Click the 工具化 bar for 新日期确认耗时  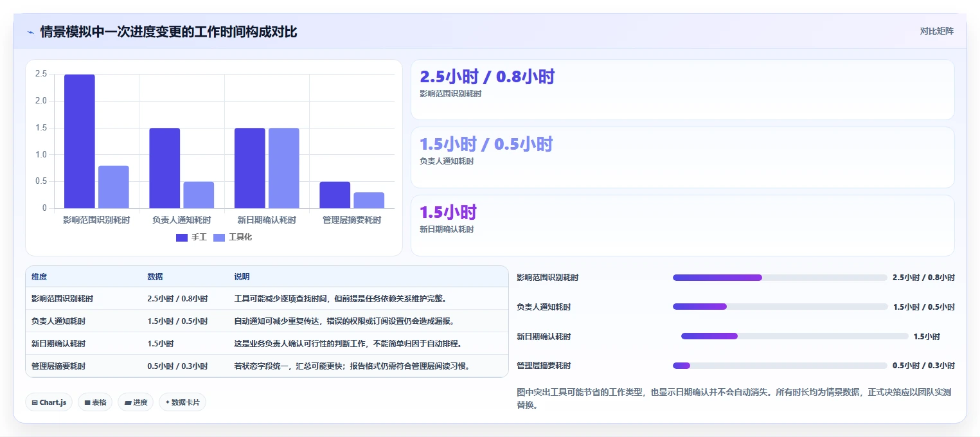tap(284, 168)
